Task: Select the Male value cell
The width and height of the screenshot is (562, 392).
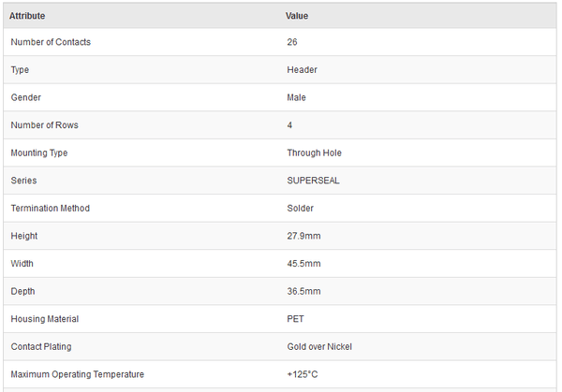Action: tap(296, 97)
